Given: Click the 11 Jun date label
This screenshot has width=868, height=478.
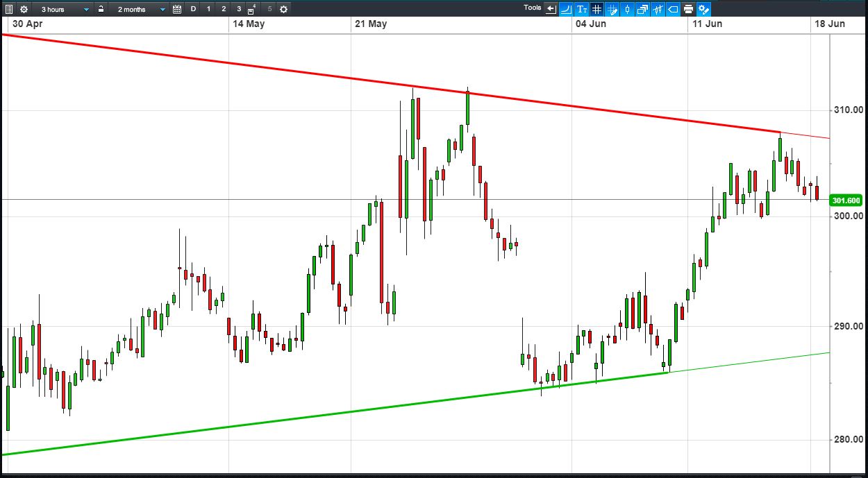Looking at the screenshot, I should point(707,24).
